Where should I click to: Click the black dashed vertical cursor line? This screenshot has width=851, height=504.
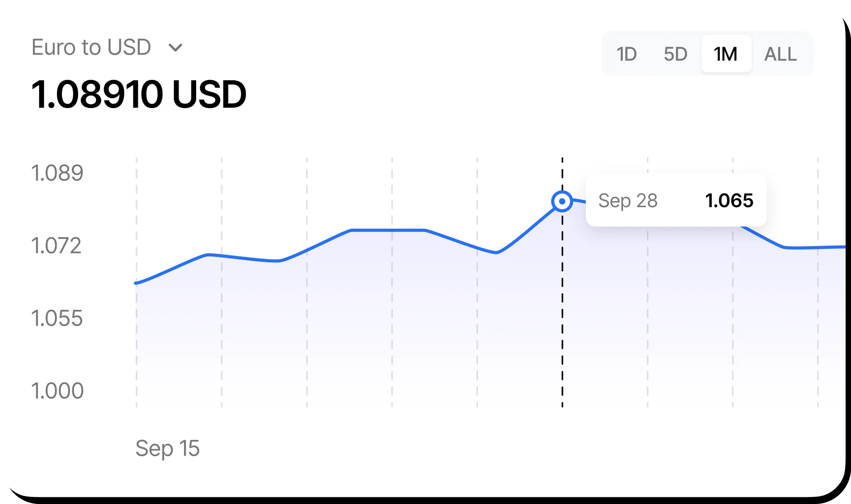[x=562, y=314]
